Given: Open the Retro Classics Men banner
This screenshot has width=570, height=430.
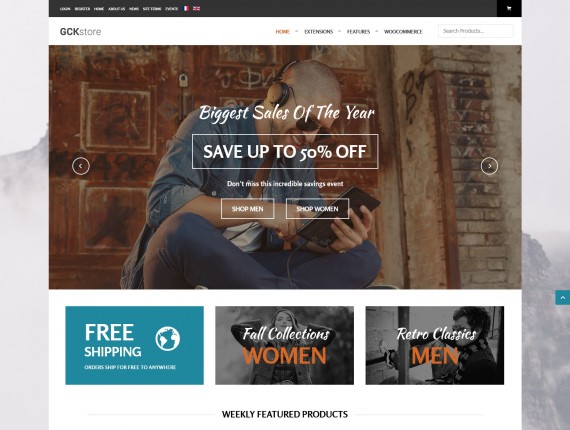Looking at the screenshot, I should [x=435, y=345].
